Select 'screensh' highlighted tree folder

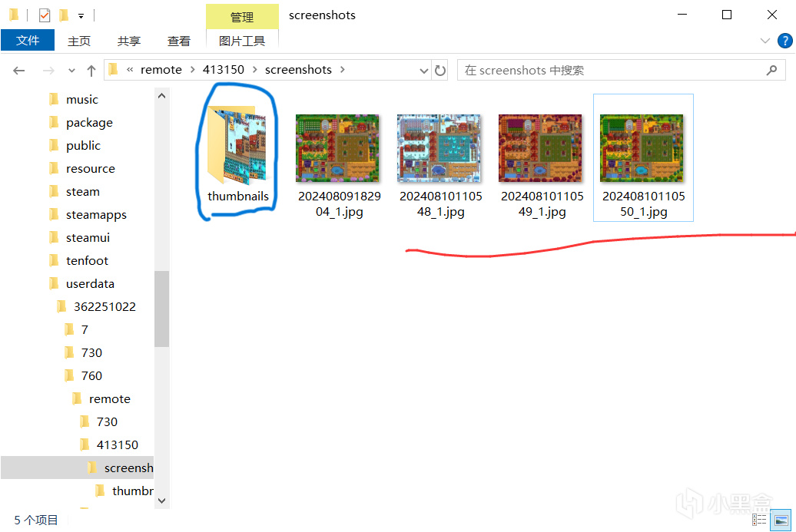point(77,468)
